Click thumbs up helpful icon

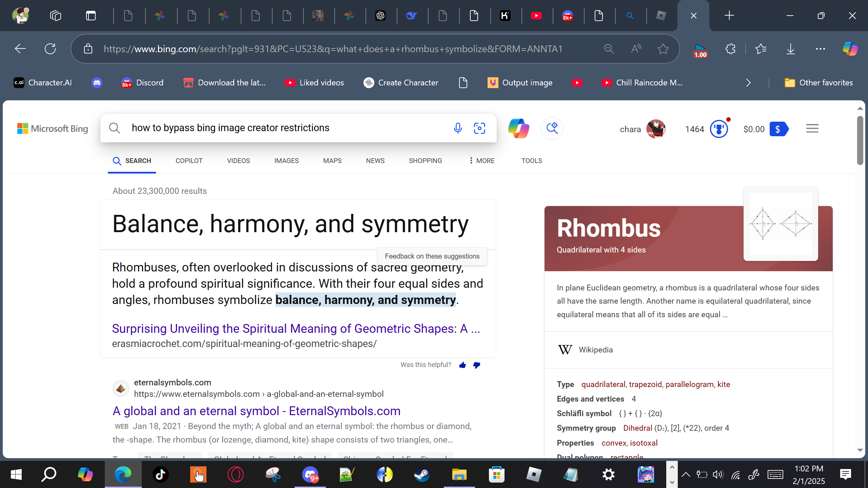[x=462, y=365]
